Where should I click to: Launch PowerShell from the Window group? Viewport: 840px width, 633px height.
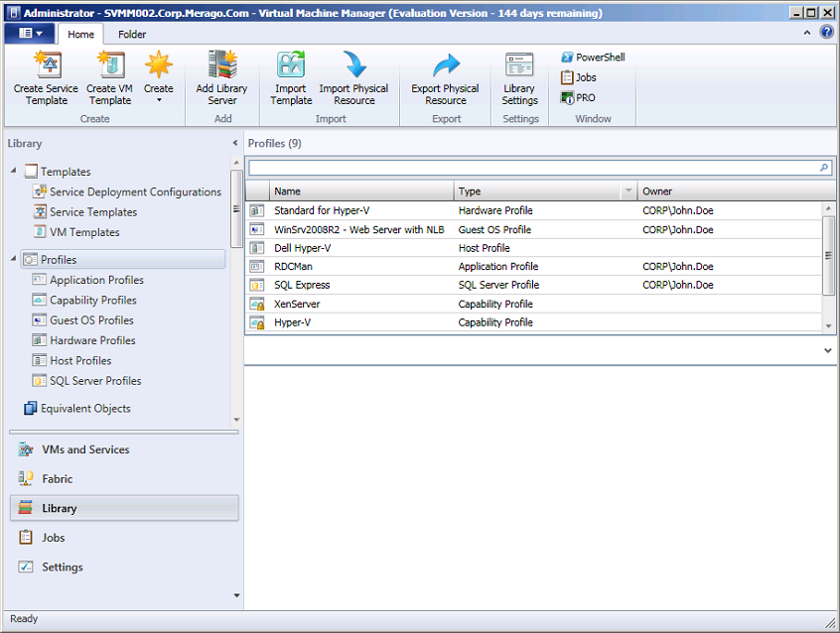593,58
